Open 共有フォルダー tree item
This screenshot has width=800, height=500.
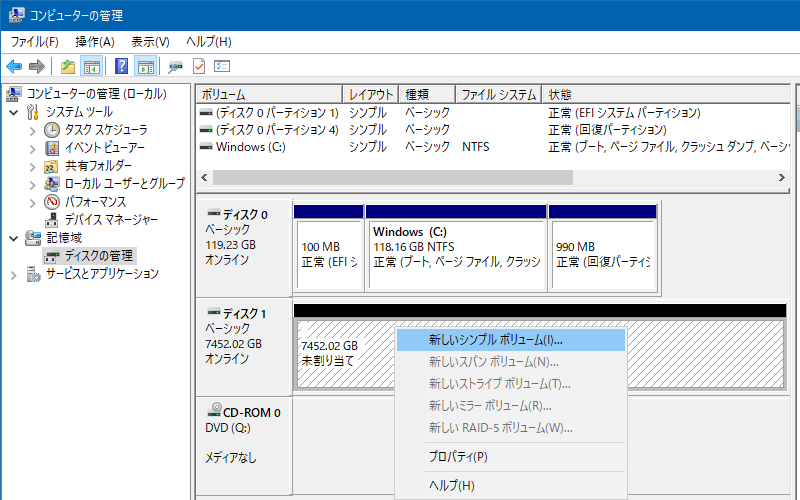[88, 166]
